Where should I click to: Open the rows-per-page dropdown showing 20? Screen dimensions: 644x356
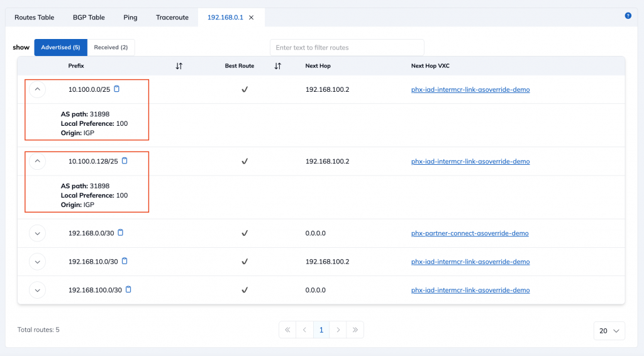609,331
